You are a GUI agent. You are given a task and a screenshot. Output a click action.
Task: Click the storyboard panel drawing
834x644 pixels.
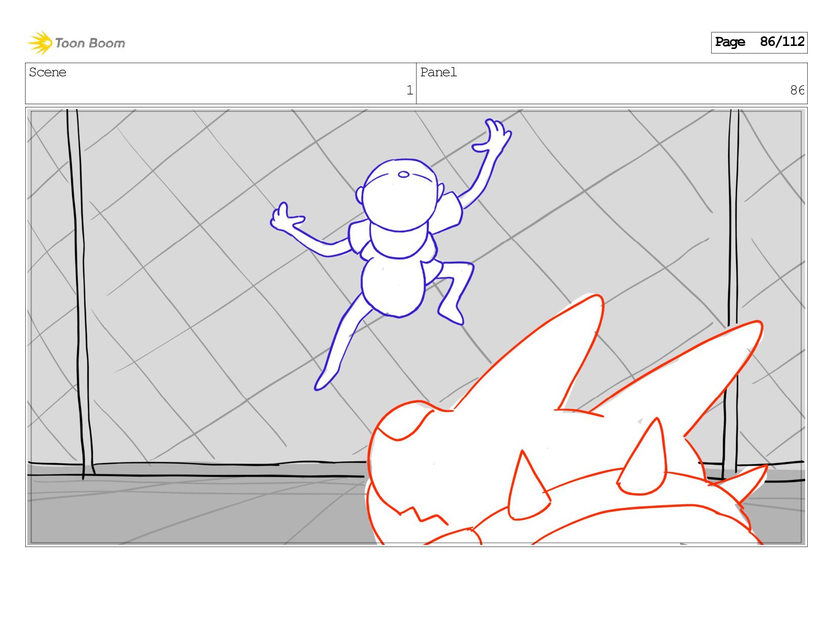tap(416, 327)
